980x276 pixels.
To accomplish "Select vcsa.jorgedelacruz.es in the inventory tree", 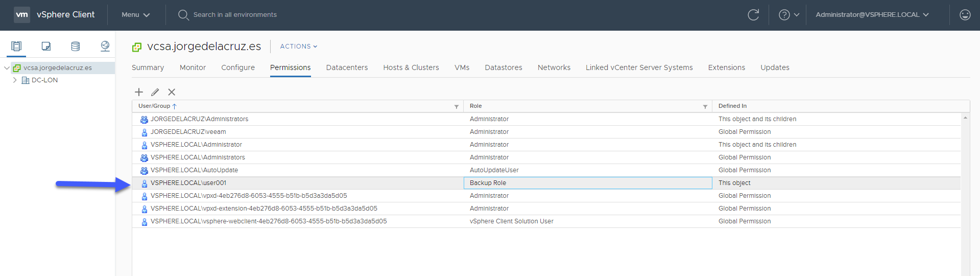I will [x=58, y=68].
